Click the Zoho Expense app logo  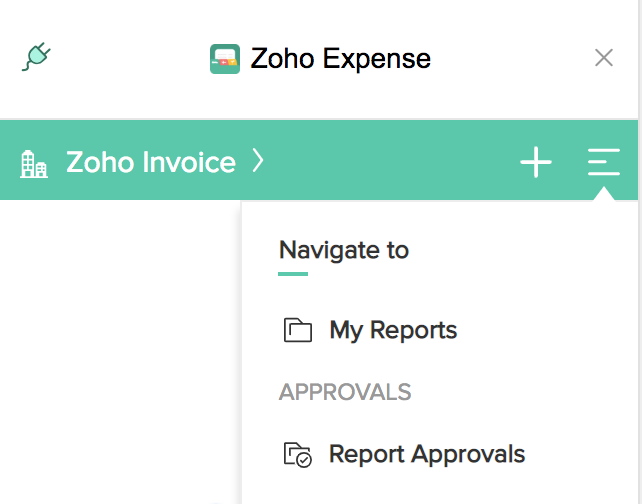225,59
